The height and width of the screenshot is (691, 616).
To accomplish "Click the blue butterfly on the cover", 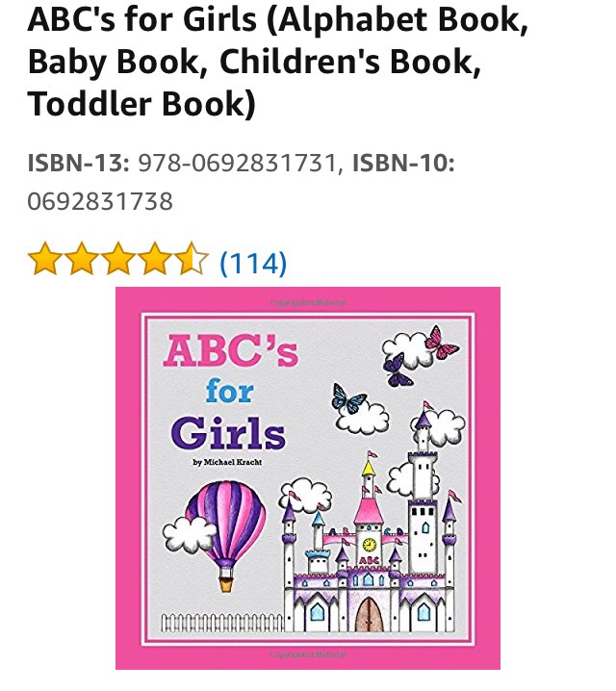I will point(348,397).
